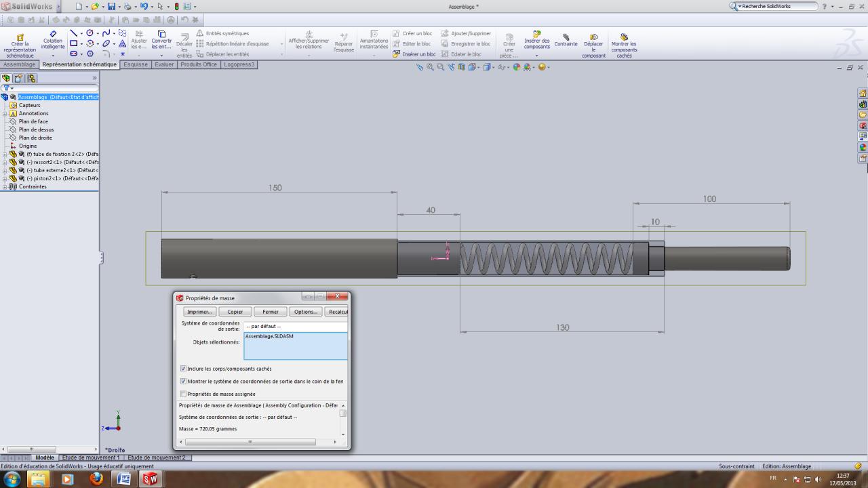Select the Text sketch tool
This screenshot has width=868, height=488.
tap(122, 43)
